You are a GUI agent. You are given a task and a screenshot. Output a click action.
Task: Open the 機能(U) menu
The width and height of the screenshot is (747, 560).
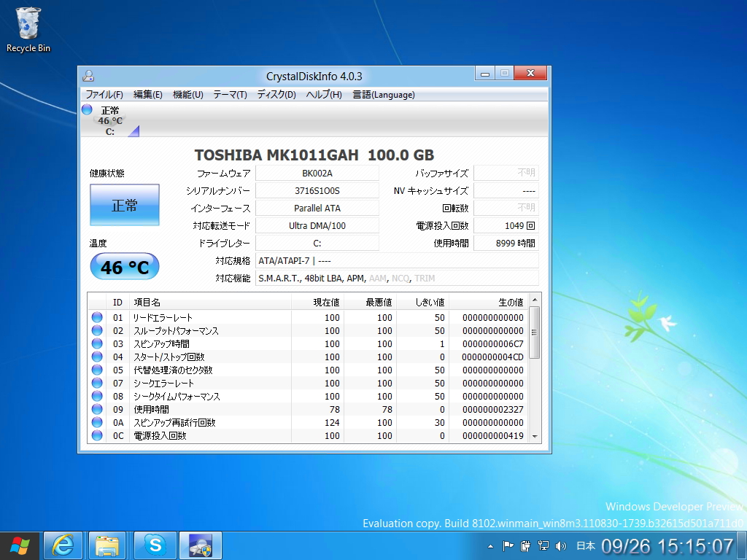point(189,94)
